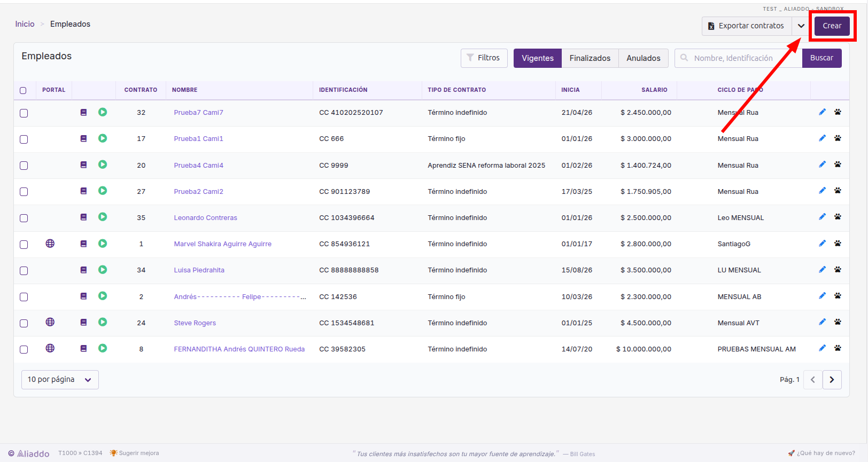Tick the checkbox for Steve Rogers

(24, 323)
